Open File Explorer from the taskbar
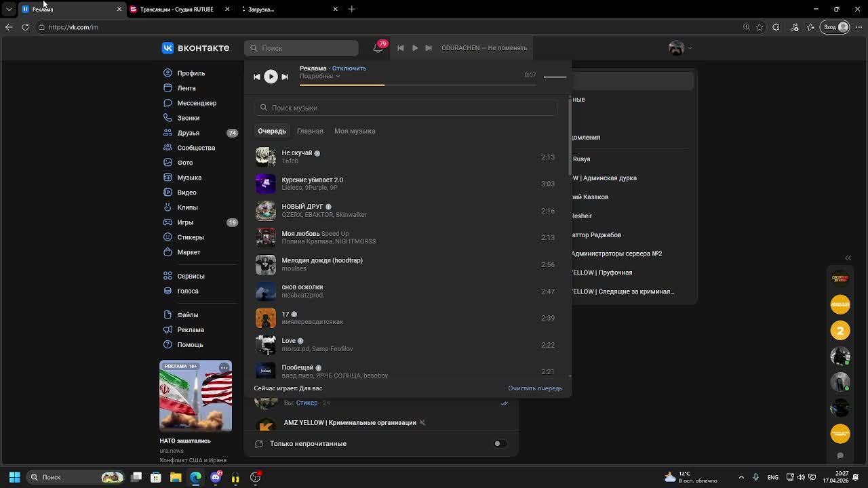Viewport: 868px width, 488px height. pyautogui.click(x=176, y=477)
